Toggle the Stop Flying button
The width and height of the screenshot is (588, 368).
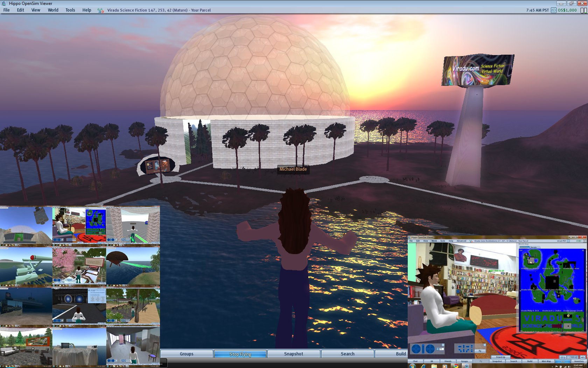tap(240, 354)
